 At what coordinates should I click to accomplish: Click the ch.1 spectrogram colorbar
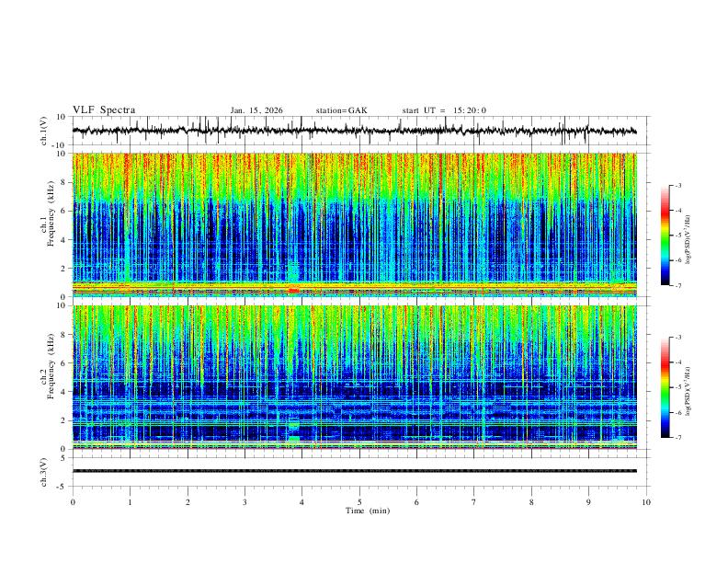pos(665,236)
